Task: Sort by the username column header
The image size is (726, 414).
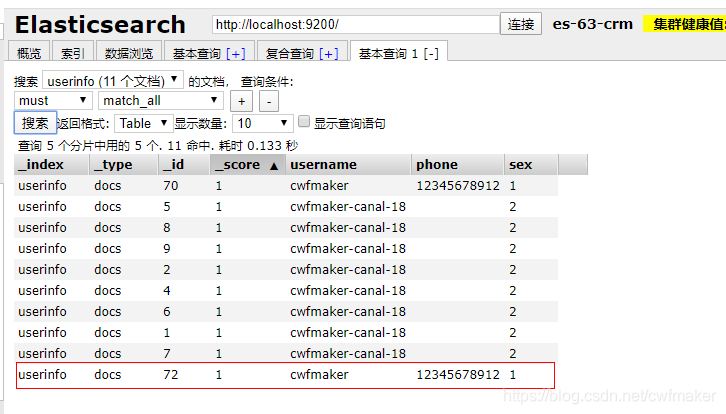Action: (348, 164)
